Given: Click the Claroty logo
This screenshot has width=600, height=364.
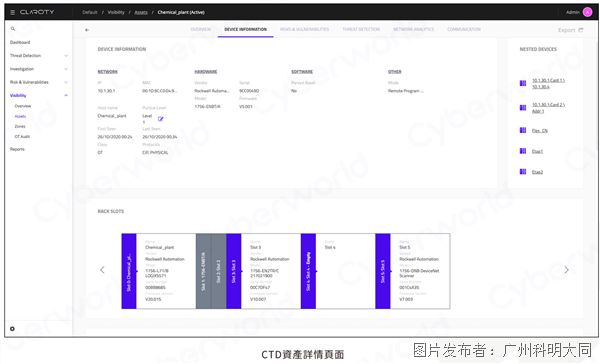Looking at the screenshot, I should point(37,12).
